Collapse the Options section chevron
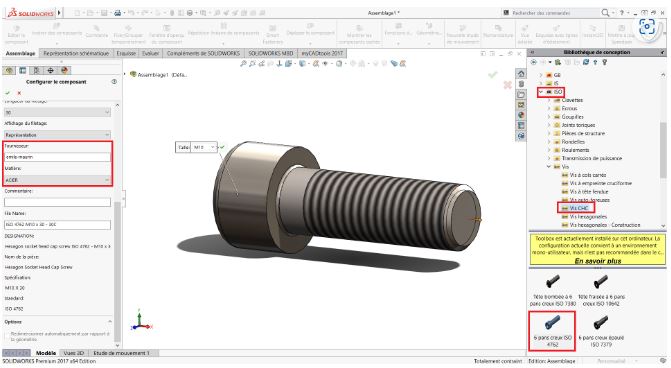The image size is (671, 368). point(110,322)
